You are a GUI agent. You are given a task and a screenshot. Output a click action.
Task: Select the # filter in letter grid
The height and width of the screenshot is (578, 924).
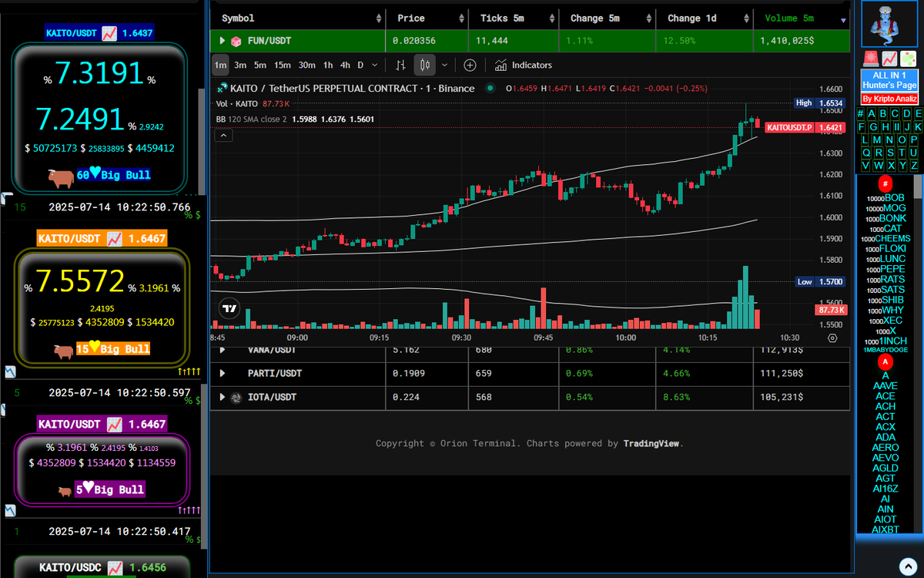pyautogui.click(x=861, y=114)
